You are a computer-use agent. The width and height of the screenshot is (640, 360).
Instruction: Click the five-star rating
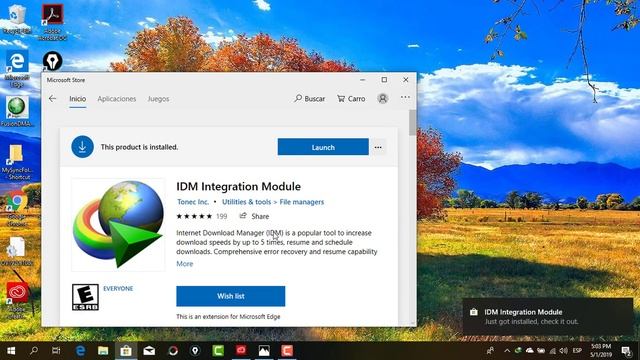point(194,216)
